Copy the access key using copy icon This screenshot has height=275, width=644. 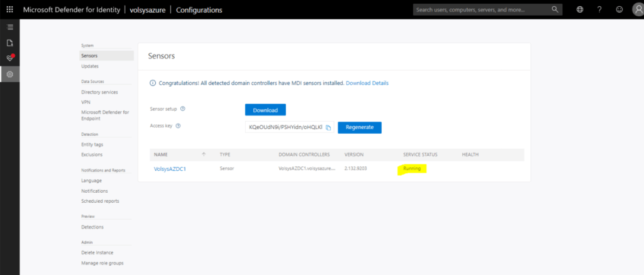tap(328, 127)
